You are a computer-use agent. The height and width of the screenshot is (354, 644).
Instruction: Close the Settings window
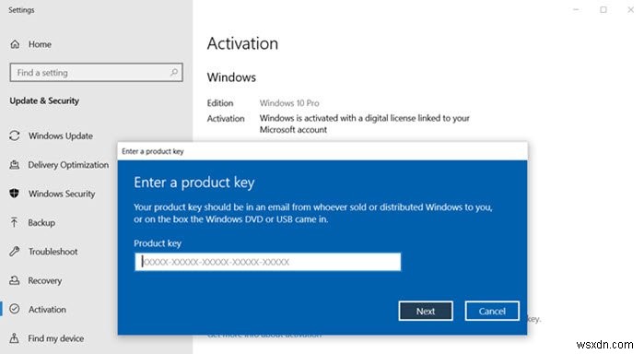[630, 9]
